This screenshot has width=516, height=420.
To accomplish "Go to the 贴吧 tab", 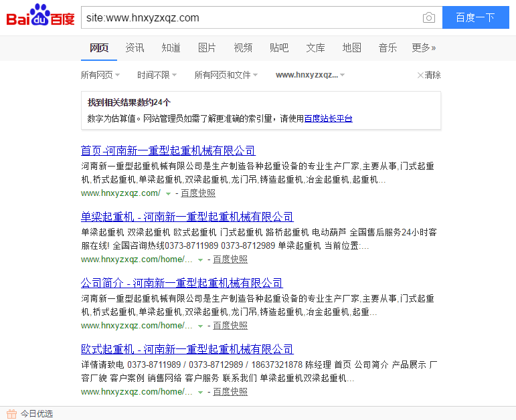I will 279,48.
